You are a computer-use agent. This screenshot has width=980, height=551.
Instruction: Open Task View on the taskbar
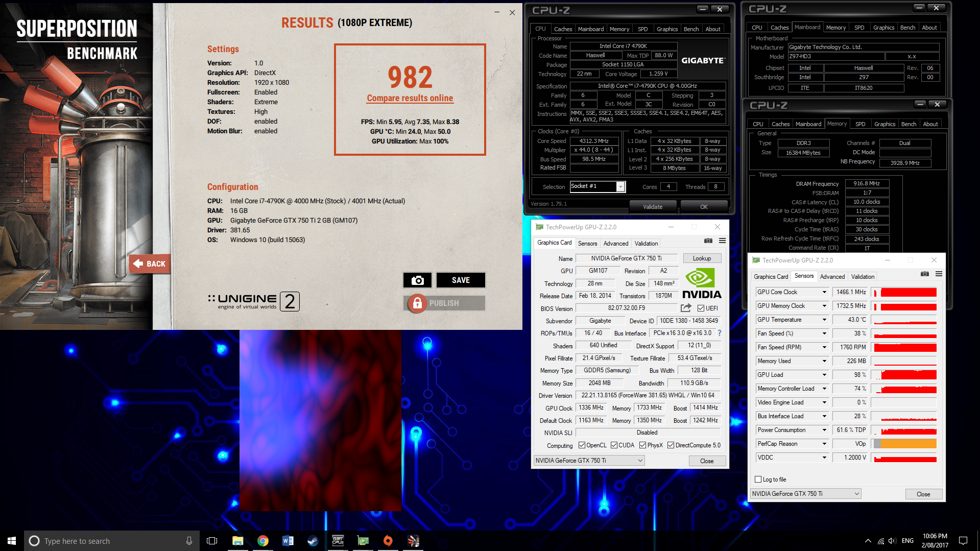(x=212, y=541)
